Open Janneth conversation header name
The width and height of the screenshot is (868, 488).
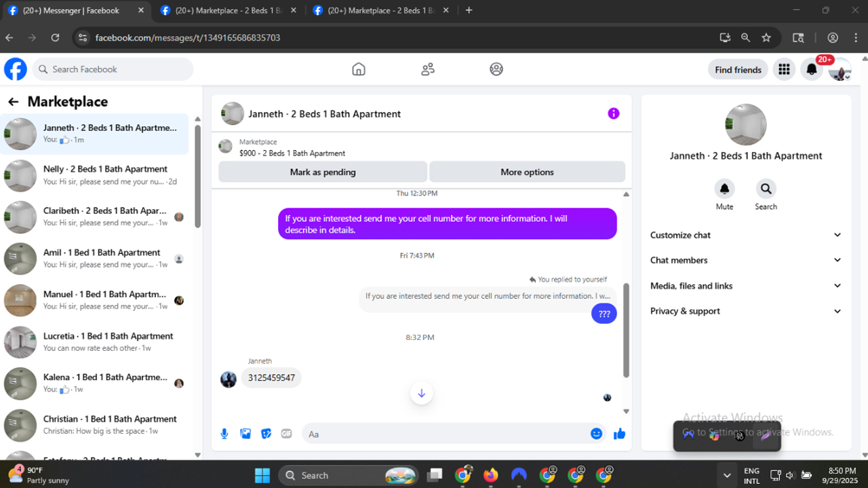325,114
